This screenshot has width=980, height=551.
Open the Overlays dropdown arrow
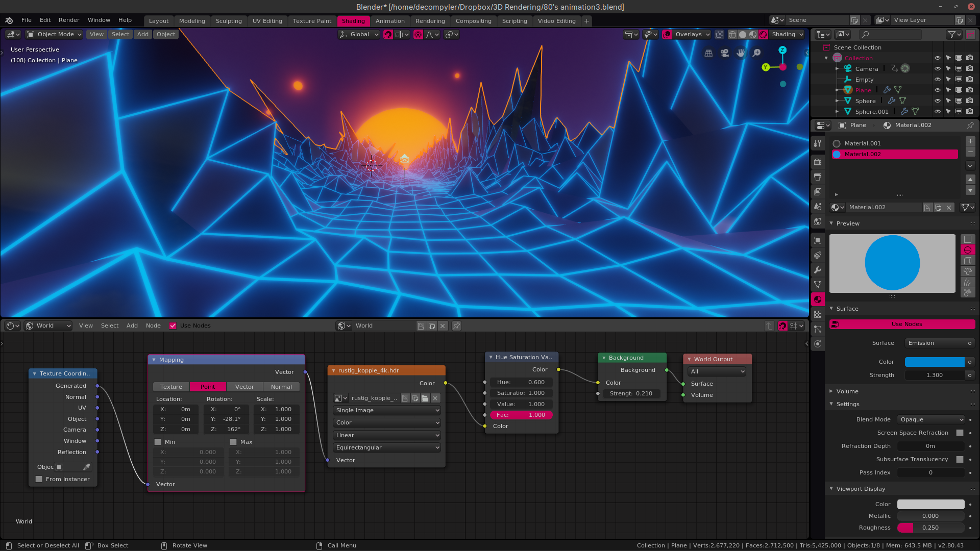[707, 35]
